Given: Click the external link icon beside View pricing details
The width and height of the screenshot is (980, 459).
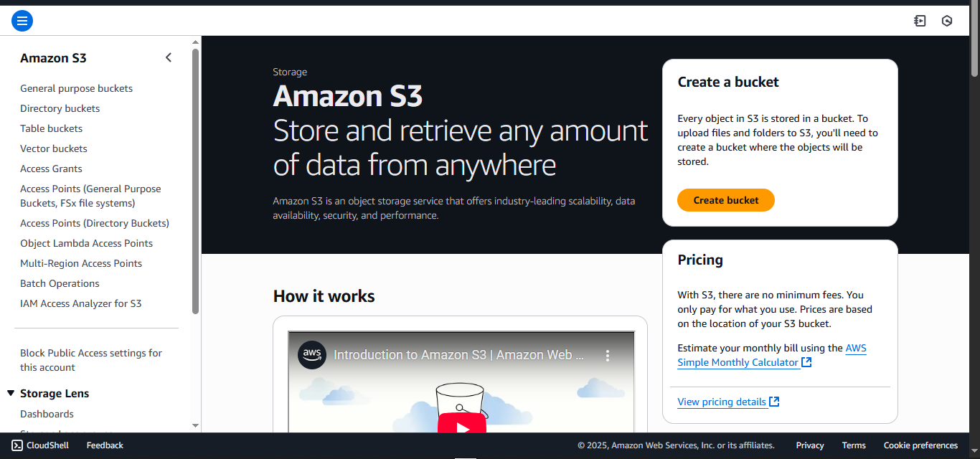Looking at the screenshot, I should (x=774, y=401).
